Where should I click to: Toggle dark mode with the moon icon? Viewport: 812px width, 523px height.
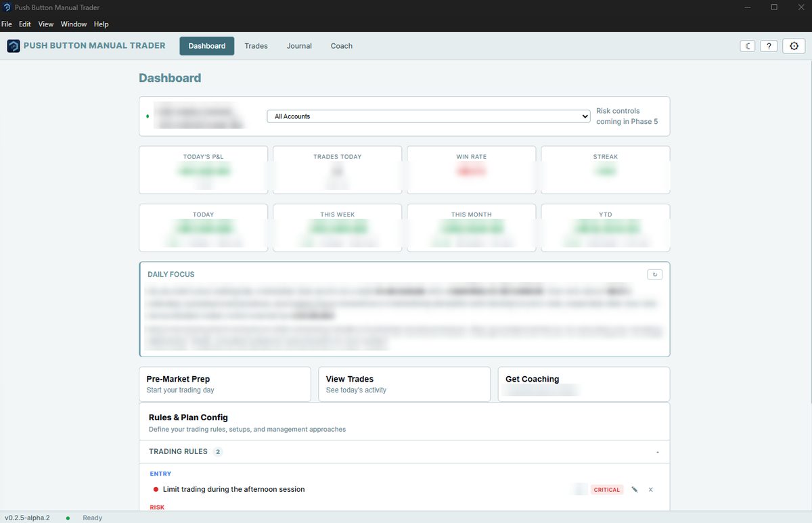(x=748, y=46)
